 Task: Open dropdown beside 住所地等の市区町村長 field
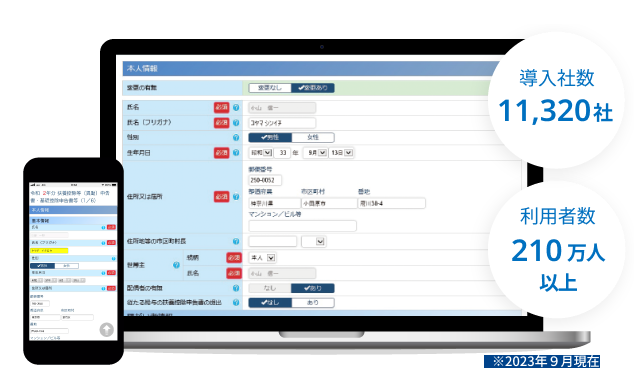(313, 242)
